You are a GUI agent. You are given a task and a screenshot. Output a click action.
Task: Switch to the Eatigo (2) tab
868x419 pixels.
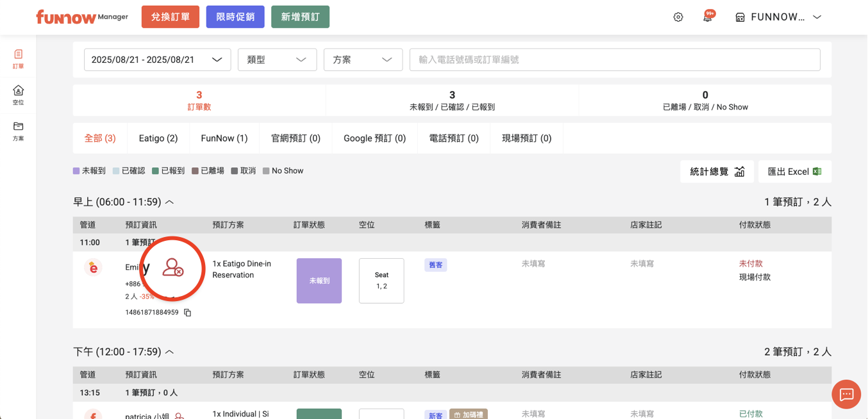[158, 138]
